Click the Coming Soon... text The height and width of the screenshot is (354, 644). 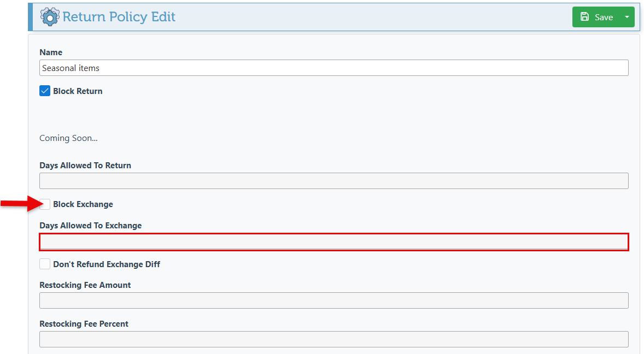[x=68, y=138]
